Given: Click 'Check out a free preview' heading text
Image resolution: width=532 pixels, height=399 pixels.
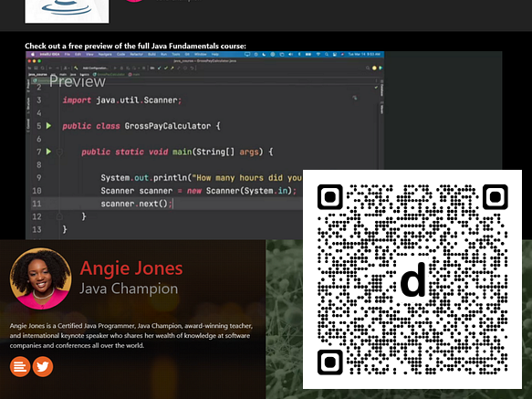Looking at the screenshot, I should point(135,46).
